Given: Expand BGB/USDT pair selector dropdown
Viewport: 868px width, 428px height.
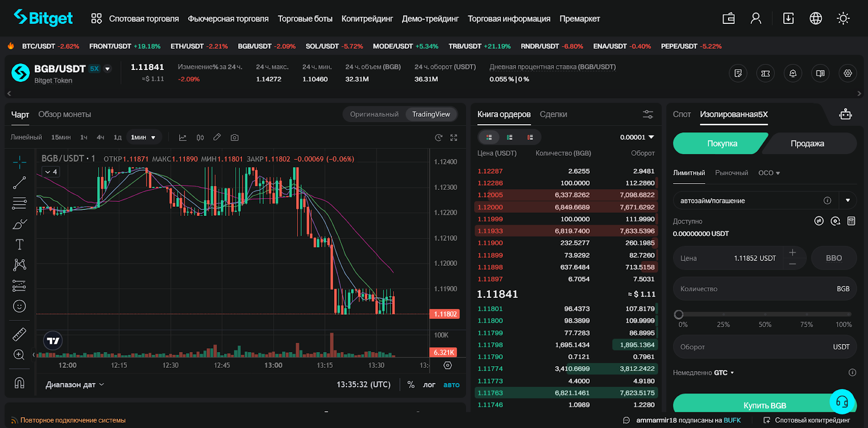Looking at the screenshot, I should coord(107,69).
